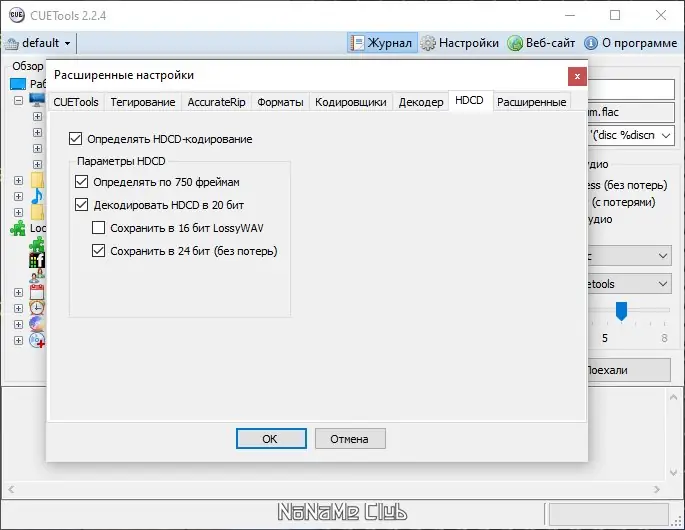Click the Расширенные настройки dialog title
Viewport: 685px width, 530px height.
(x=124, y=75)
